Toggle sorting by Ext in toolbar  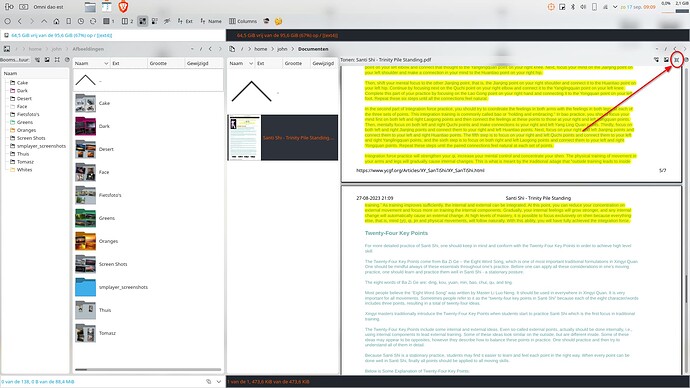coord(185,21)
